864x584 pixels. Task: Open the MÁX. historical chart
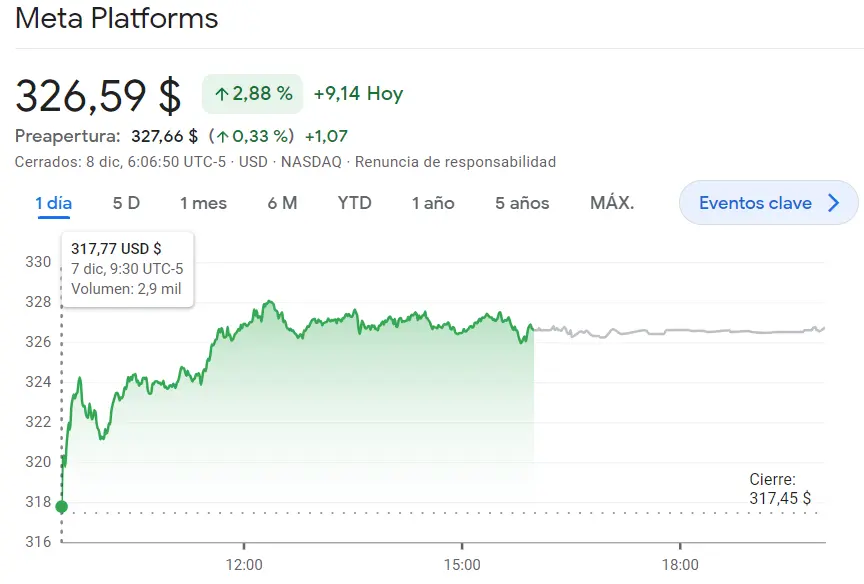[x=614, y=202]
